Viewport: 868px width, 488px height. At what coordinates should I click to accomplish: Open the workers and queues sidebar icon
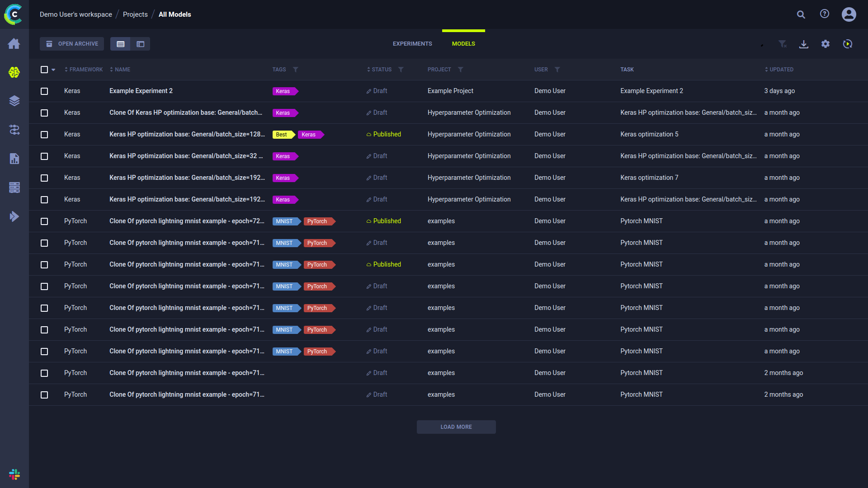[14, 188]
